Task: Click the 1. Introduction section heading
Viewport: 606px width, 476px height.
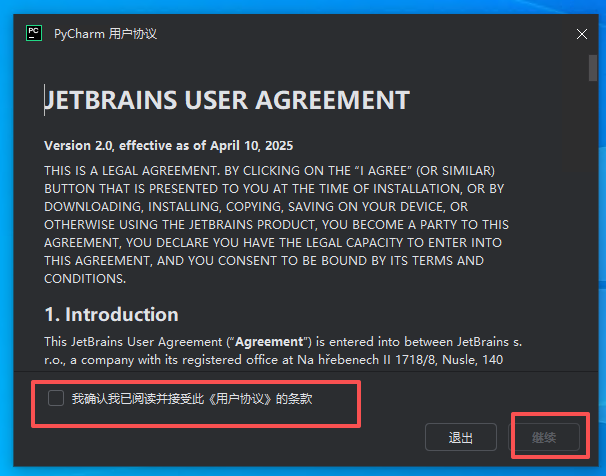Action: [x=111, y=314]
